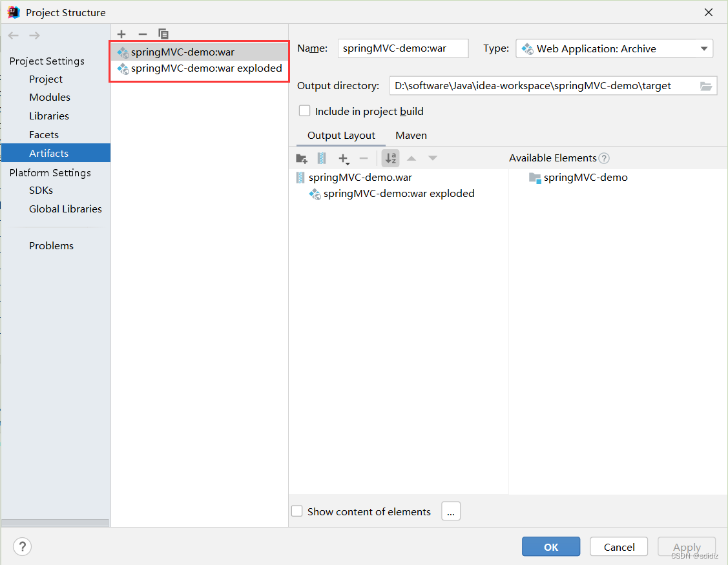The image size is (728, 565).
Task: Open Available Elements help icon
Action: tap(603, 158)
